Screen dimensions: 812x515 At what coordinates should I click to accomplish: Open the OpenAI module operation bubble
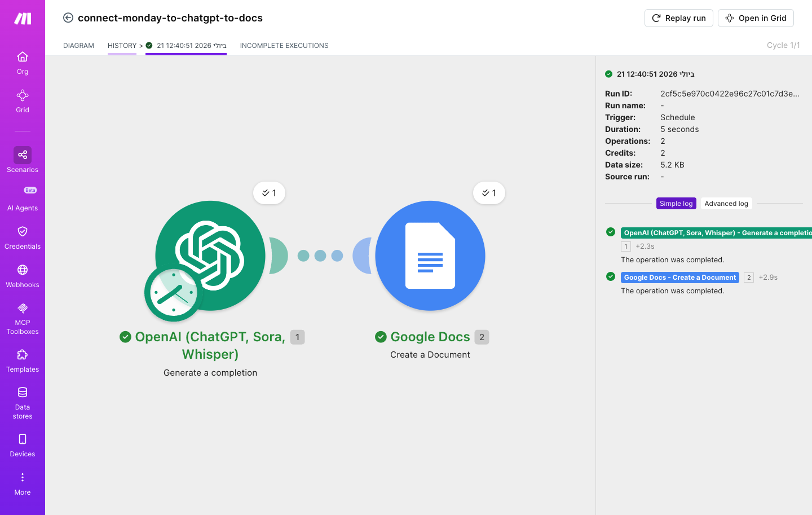(x=270, y=193)
